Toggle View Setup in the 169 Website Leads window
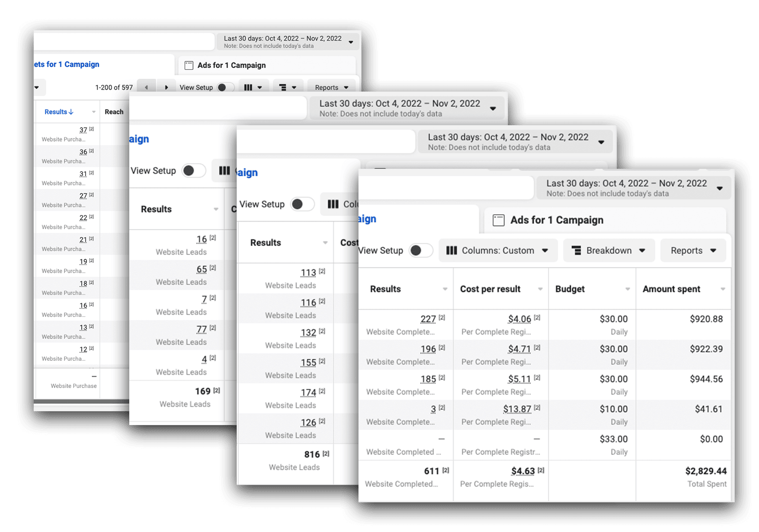This screenshot has width=759, height=532. point(193,171)
